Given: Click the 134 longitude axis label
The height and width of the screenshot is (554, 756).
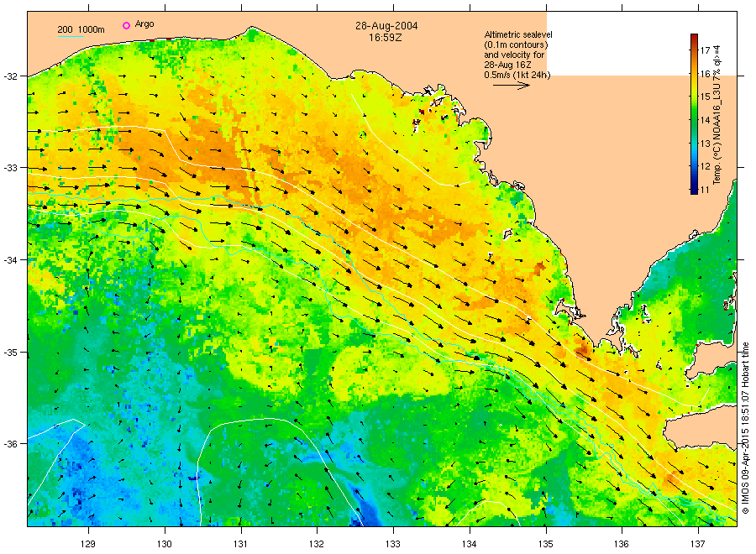Looking at the screenshot, I should 469,544.
